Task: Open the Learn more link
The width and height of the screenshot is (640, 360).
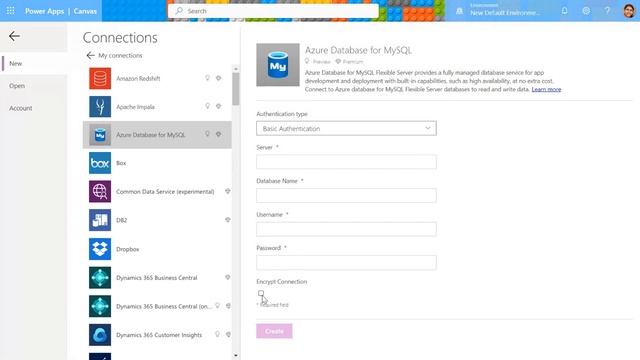Action: tap(546, 89)
